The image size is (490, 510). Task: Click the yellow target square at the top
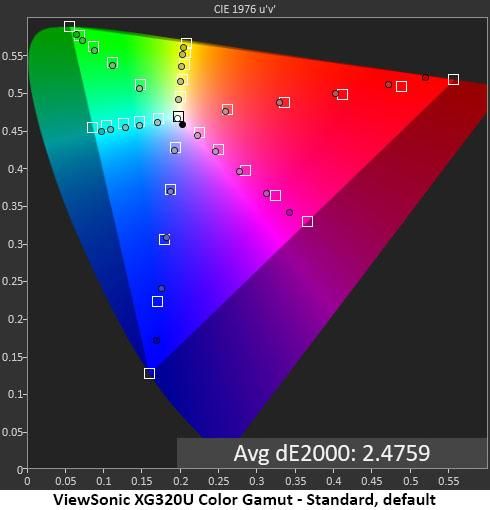186,43
